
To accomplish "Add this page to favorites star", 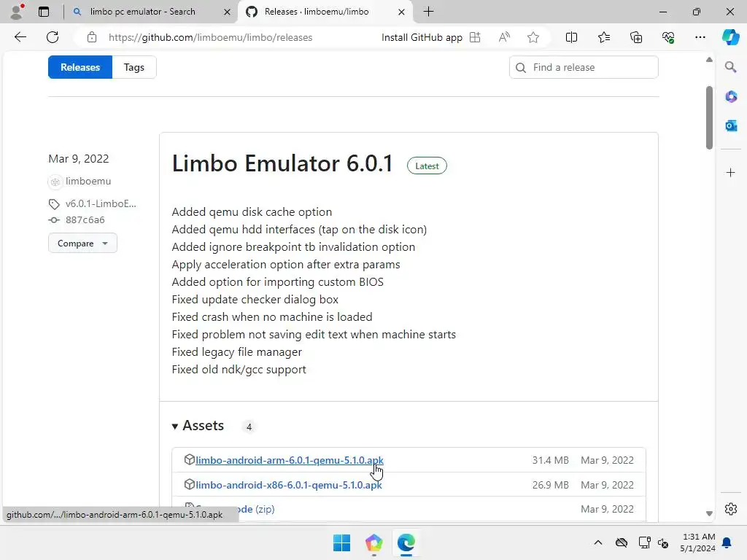I will [533, 37].
